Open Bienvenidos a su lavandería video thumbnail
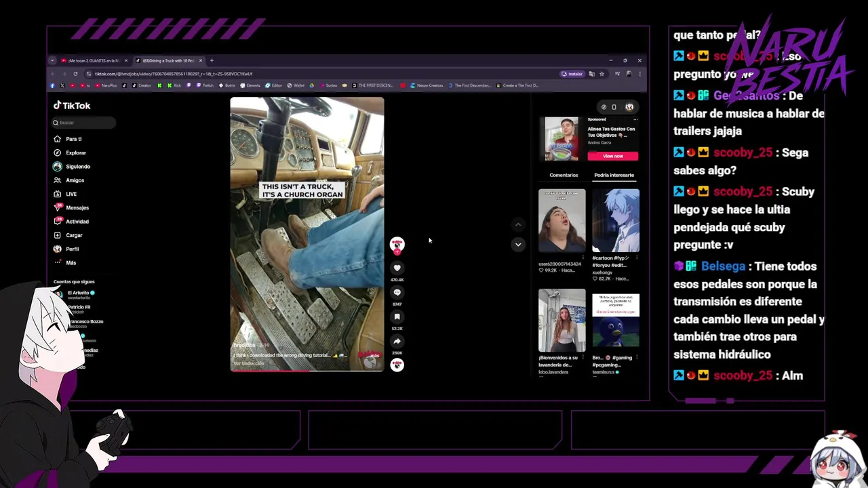This screenshot has width=868, height=488. tap(561, 321)
